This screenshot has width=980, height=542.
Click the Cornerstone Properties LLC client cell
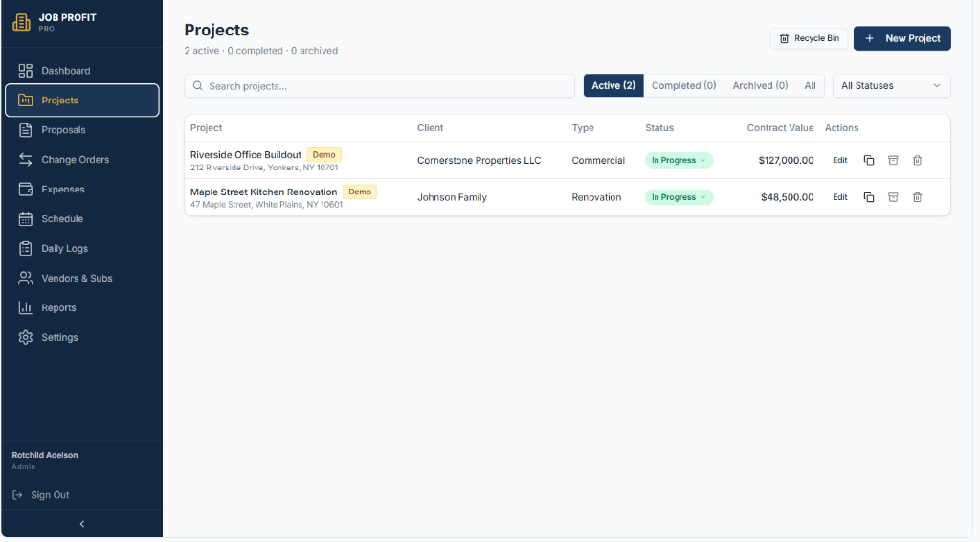(479, 160)
